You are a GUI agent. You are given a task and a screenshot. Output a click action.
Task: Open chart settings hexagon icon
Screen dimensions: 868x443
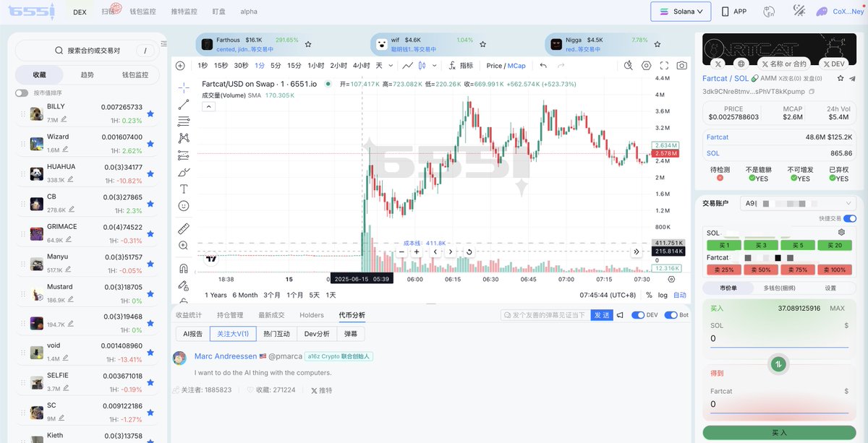click(x=647, y=65)
